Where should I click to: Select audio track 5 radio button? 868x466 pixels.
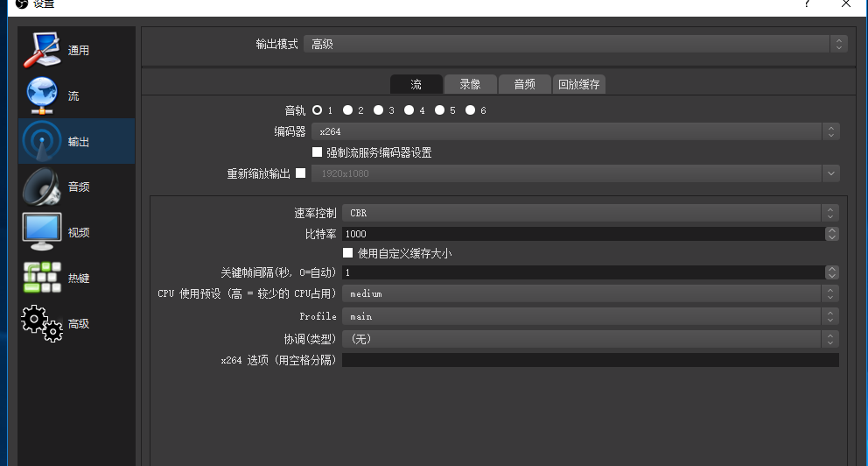(439, 110)
